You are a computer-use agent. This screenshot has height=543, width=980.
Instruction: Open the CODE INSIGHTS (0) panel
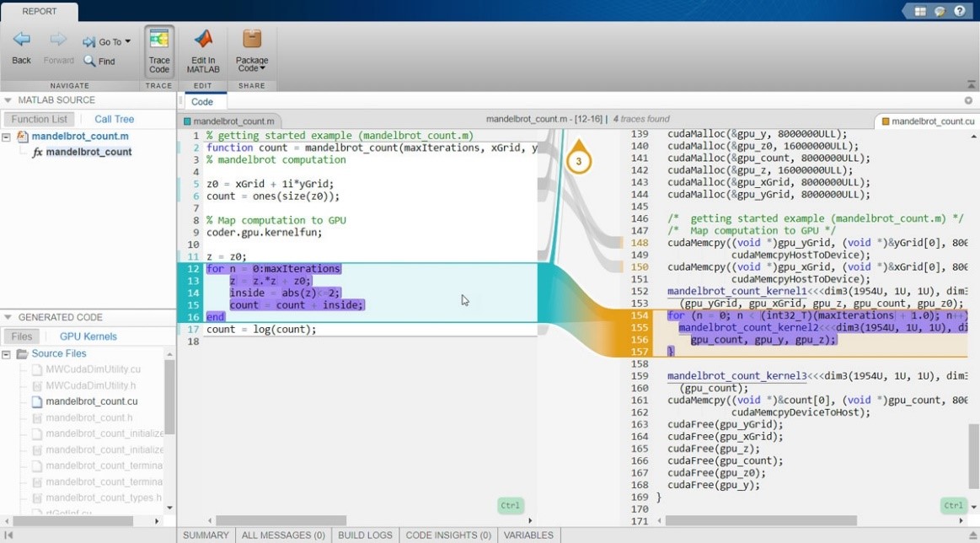coord(447,535)
